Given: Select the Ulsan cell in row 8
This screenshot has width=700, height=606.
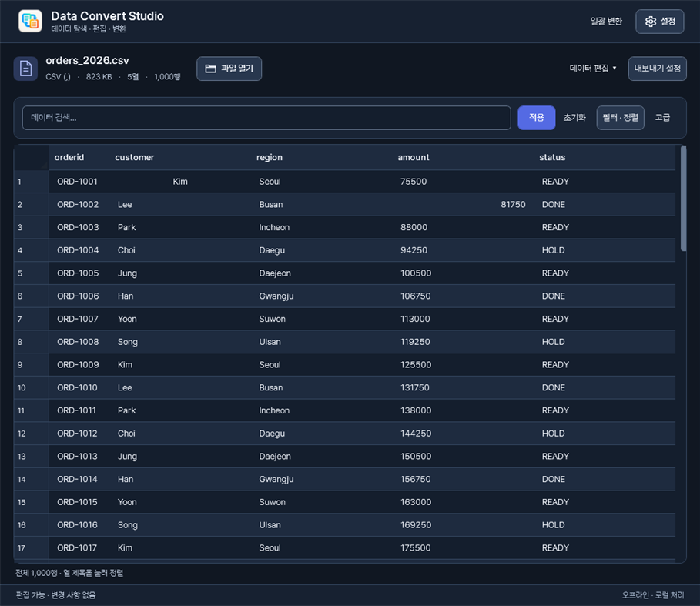Looking at the screenshot, I should coord(322,342).
